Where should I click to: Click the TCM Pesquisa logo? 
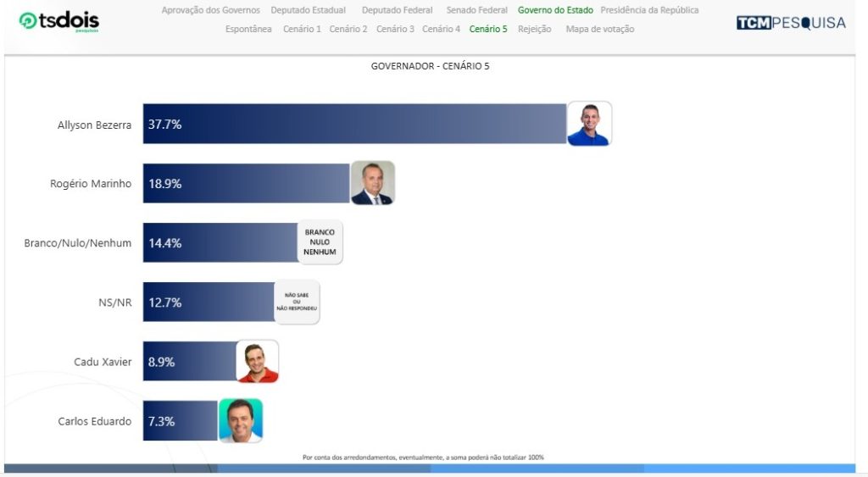coord(790,23)
